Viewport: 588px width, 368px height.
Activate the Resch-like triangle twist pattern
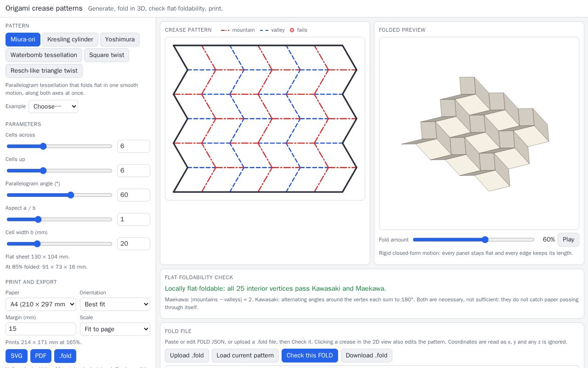pos(44,71)
